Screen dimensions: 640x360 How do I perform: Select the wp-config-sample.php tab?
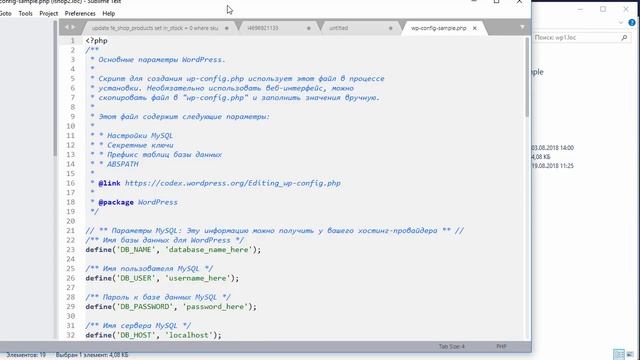438,28
